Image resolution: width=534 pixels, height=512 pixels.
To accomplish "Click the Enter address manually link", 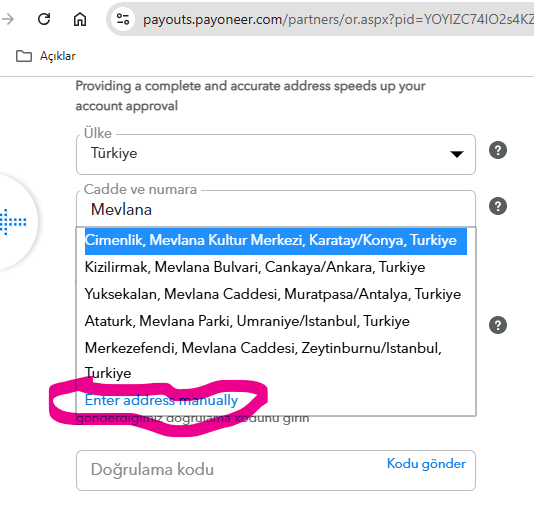I will (161, 400).
